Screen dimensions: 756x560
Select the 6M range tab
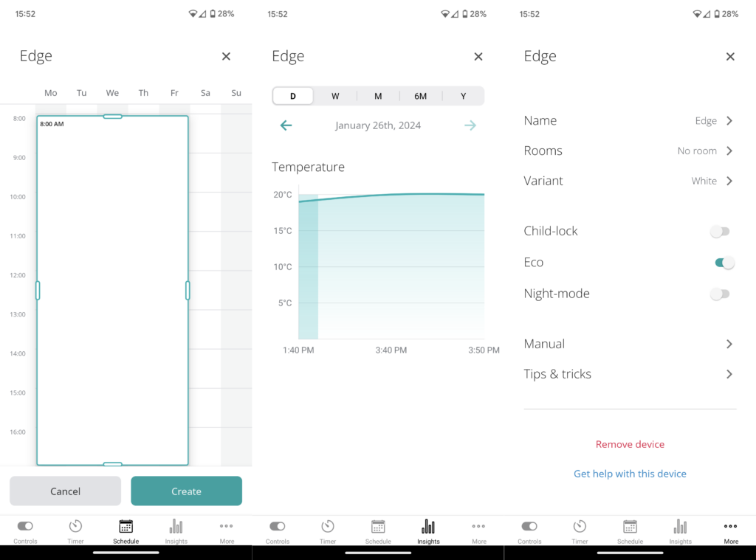[x=420, y=96]
